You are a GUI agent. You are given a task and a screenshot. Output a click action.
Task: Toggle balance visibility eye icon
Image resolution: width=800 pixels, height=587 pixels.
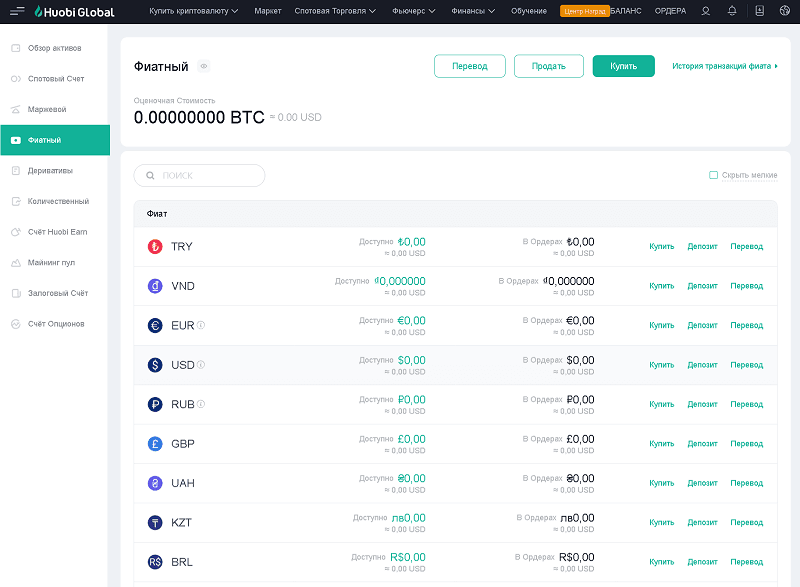[204, 66]
